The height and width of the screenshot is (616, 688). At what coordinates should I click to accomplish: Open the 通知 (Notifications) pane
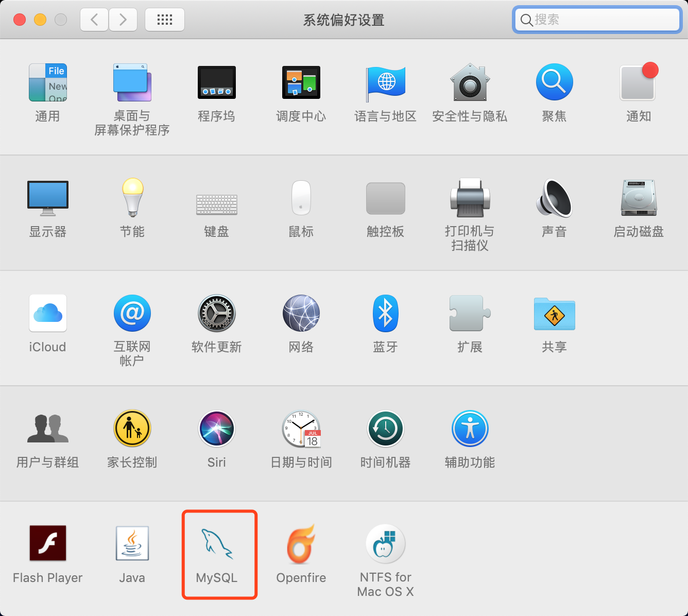(639, 81)
